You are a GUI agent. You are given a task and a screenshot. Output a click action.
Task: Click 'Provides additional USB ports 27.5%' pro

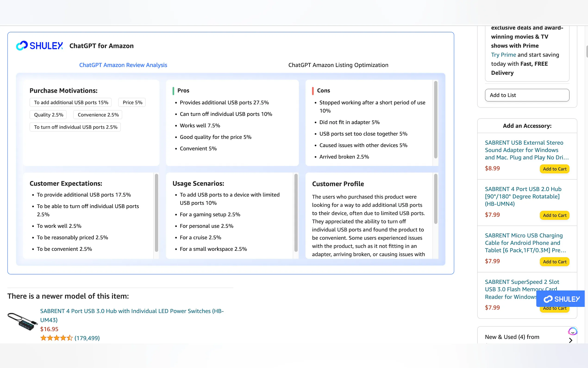click(x=224, y=102)
